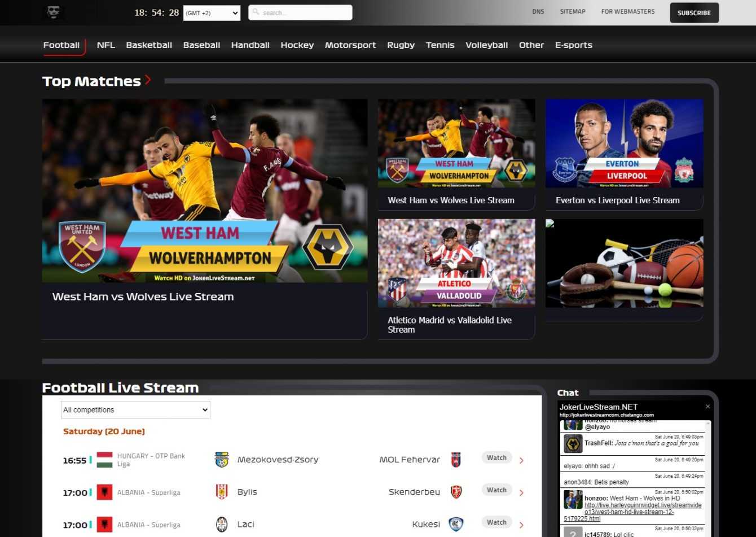
Task: Open the GMT +2 timezone dropdown
Action: point(212,13)
